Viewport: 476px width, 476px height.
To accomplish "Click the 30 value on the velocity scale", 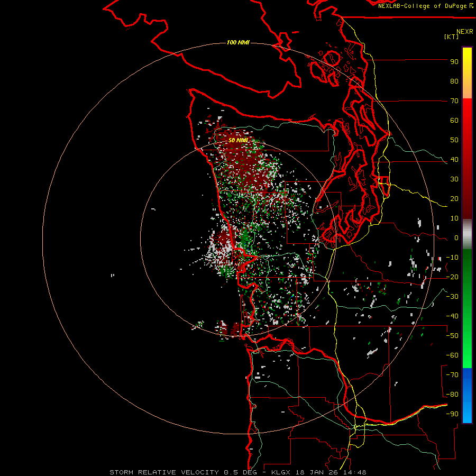I will click(454, 179).
